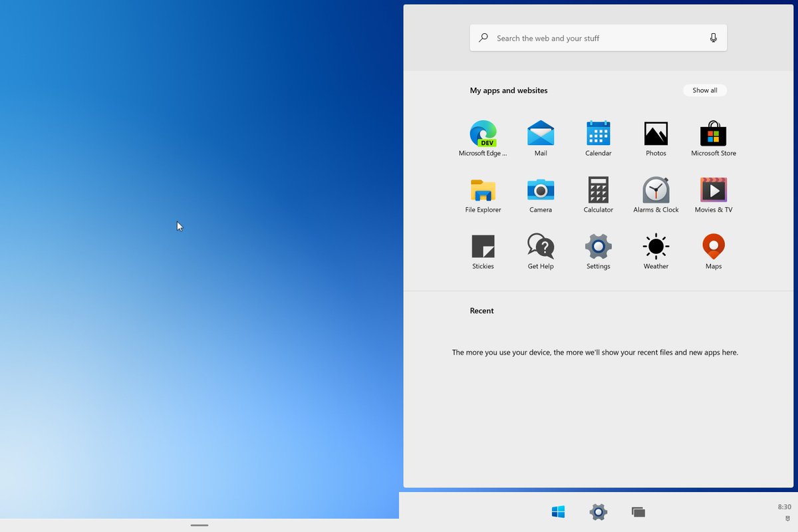
Task: Open File Explorer
Action: (x=483, y=190)
